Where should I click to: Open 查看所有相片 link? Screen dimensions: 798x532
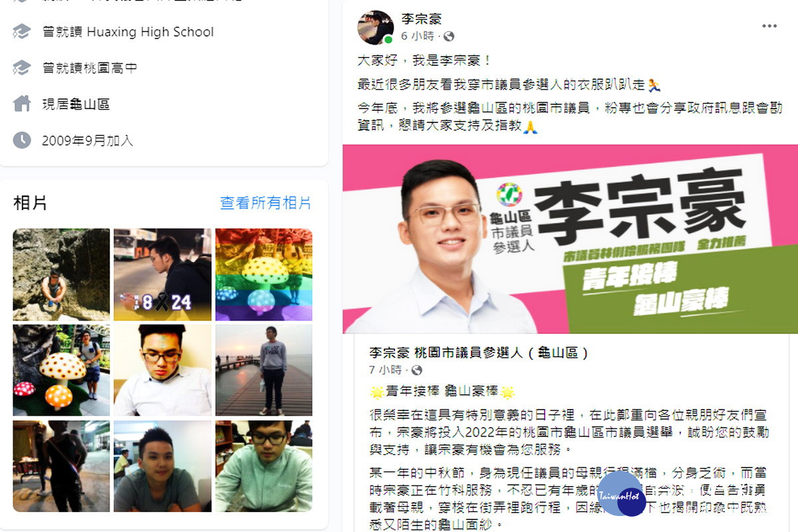click(266, 203)
